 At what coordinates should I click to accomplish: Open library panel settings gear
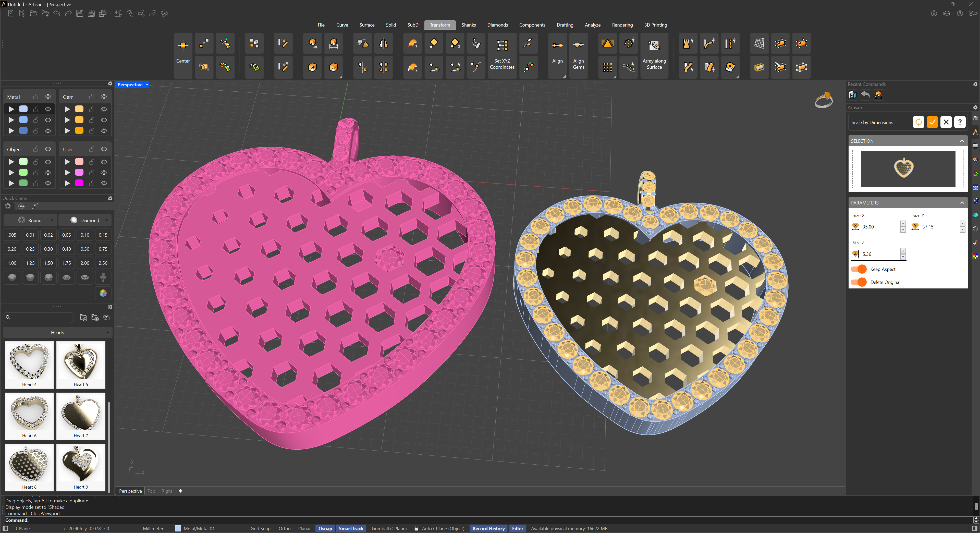coord(110,307)
